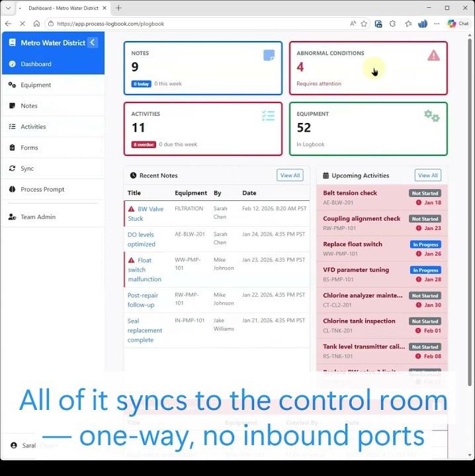This screenshot has height=476, width=475.
Task: Go to Activities in sidebar
Action: coord(53,126)
